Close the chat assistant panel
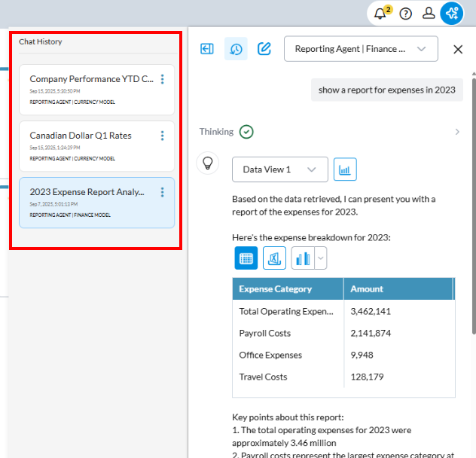The width and height of the screenshot is (476, 458). [x=458, y=49]
